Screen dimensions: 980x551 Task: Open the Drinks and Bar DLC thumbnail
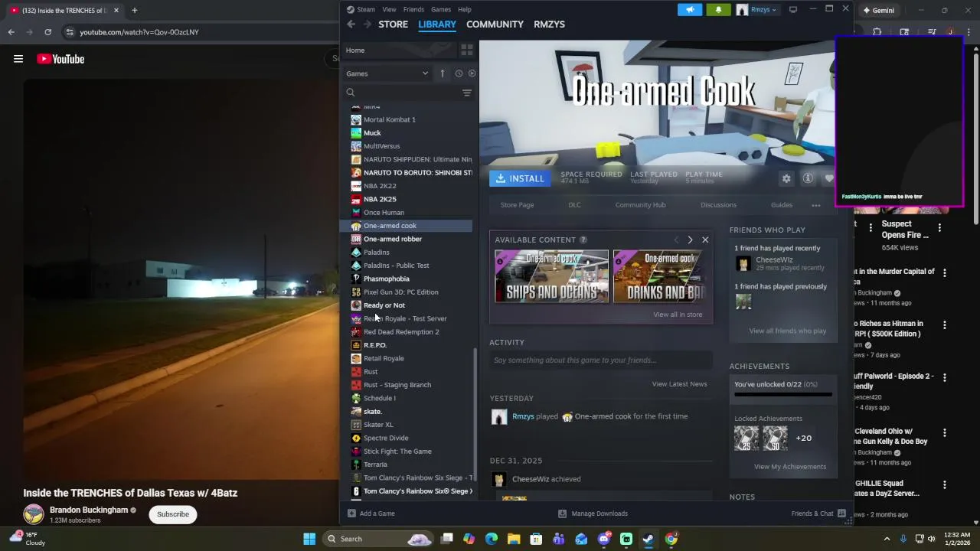pyautogui.click(x=659, y=276)
